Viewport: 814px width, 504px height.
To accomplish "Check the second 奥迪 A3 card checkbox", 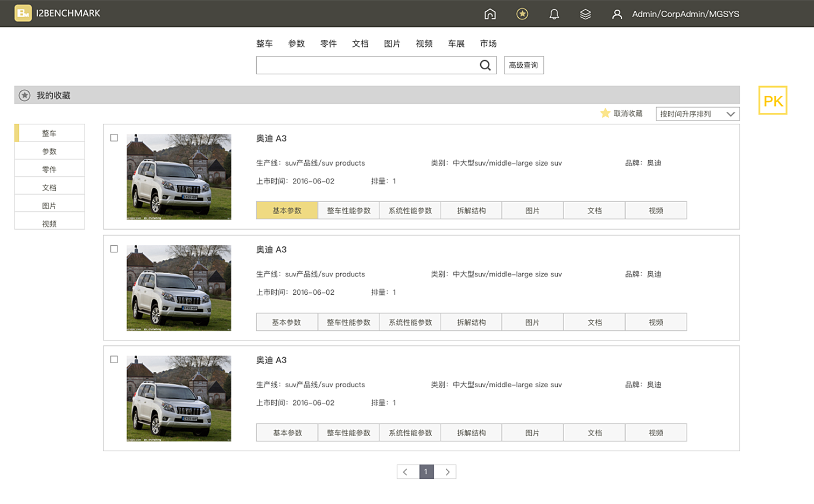I will click(x=114, y=249).
